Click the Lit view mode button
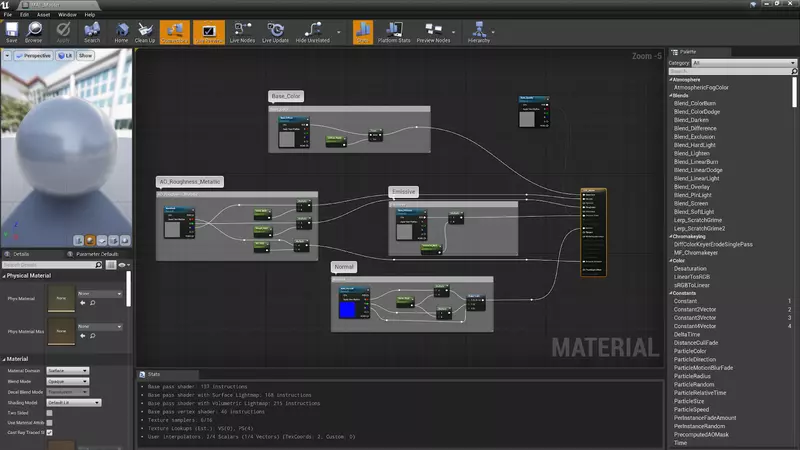This screenshot has height=450, width=800. click(65, 55)
